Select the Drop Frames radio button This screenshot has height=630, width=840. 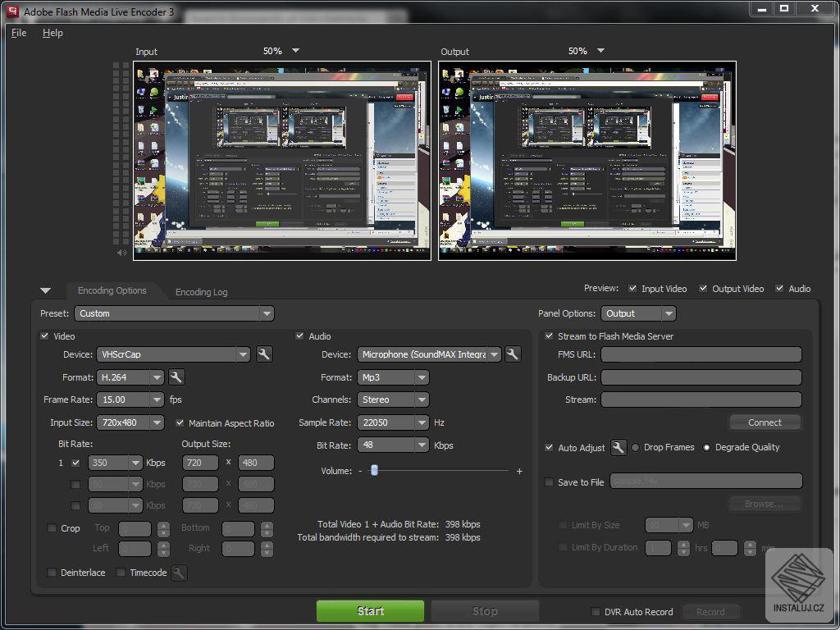pyautogui.click(x=636, y=447)
